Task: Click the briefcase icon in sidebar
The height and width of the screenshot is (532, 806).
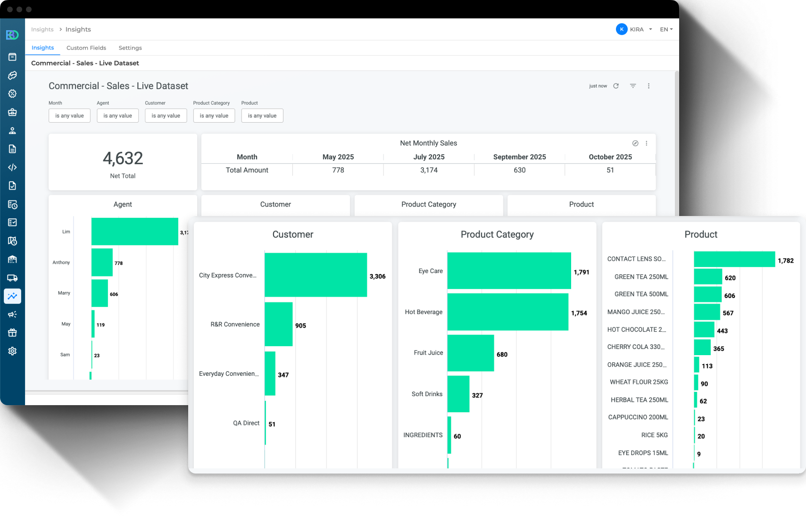Action: pyautogui.click(x=12, y=112)
